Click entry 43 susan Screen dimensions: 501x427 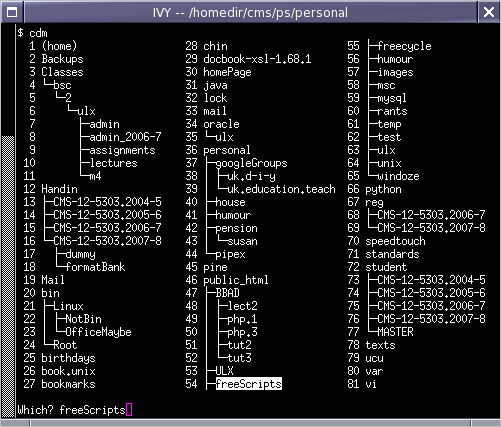coord(242,241)
